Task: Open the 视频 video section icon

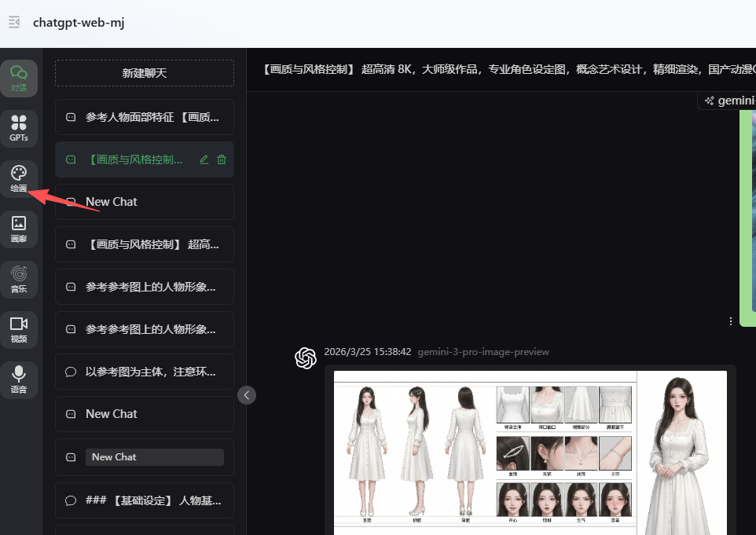Action: pos(19,330)
